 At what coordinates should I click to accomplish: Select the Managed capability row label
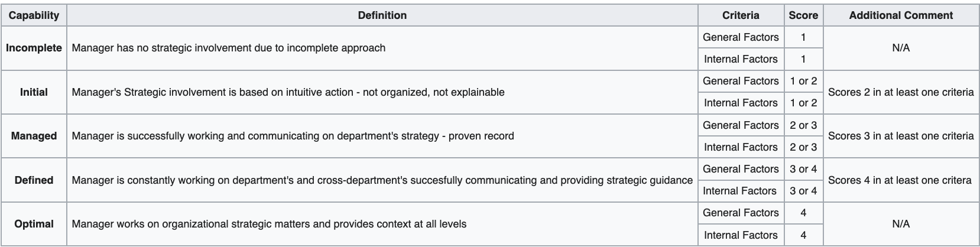coord(34,136)
